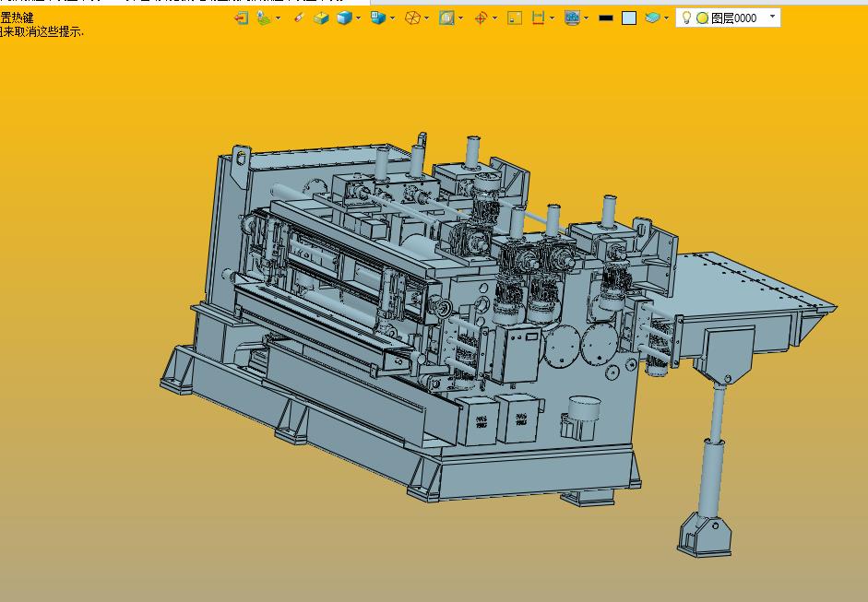This screenshot has height=602, width=868.
Task: Click the zoom window magnifier icon
Action: pos(446,18)
